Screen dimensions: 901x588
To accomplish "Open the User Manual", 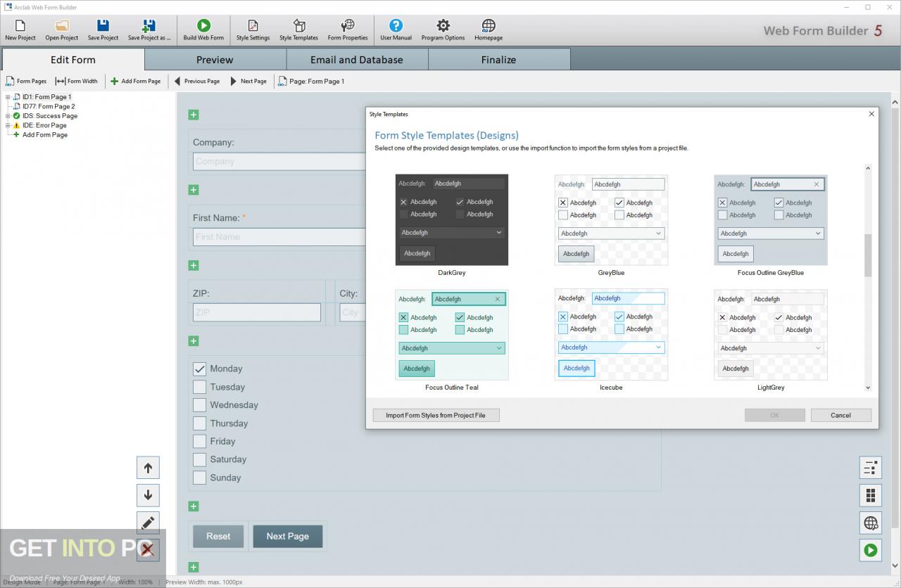I will (396, 30).
